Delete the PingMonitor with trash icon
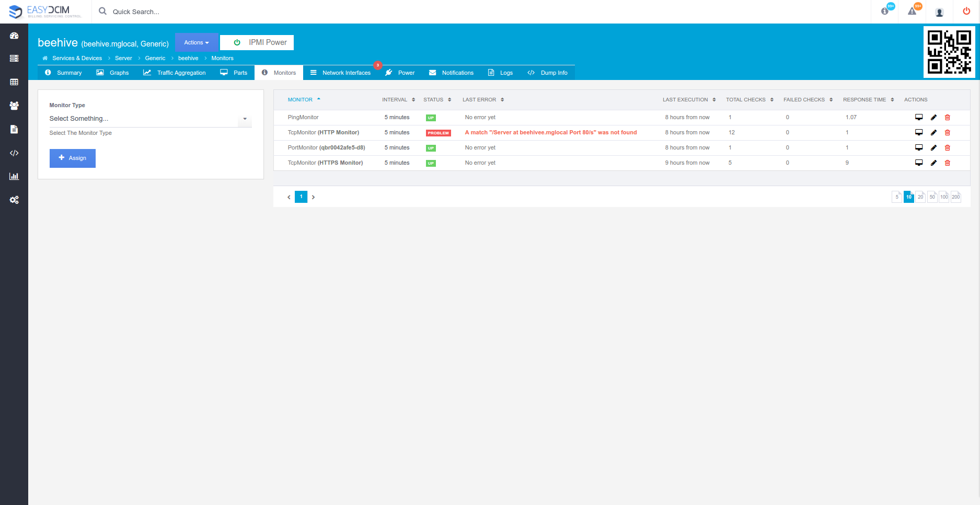Viewport: 980px width, 505px height. [x=947, y=118]
